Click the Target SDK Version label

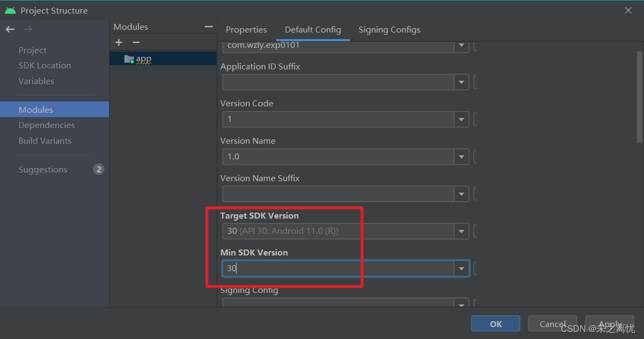(x=259, y=215)
